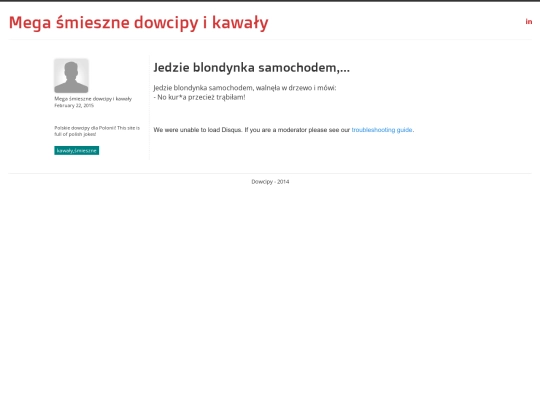Viewport: 540px width, 405px height.
Task: Click the 'full of polish jokes!' text line
Action: [75, 134]
